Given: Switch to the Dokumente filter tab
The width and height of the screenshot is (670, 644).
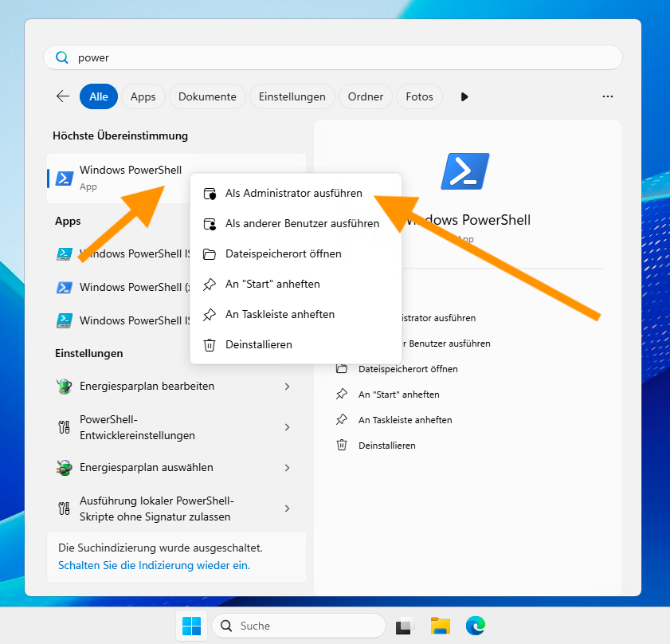Looking at the screenshot, I should (x=207, y=96).
